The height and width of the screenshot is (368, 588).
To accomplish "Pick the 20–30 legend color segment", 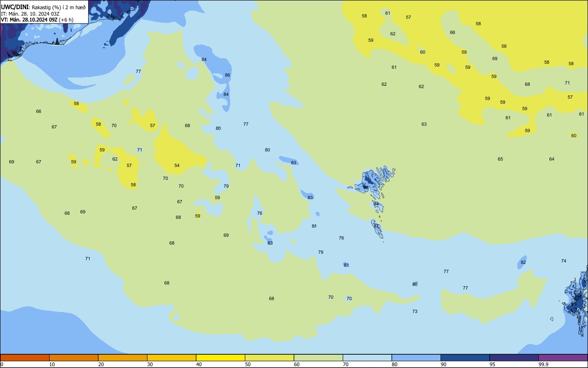I will (x=123, y=357).
